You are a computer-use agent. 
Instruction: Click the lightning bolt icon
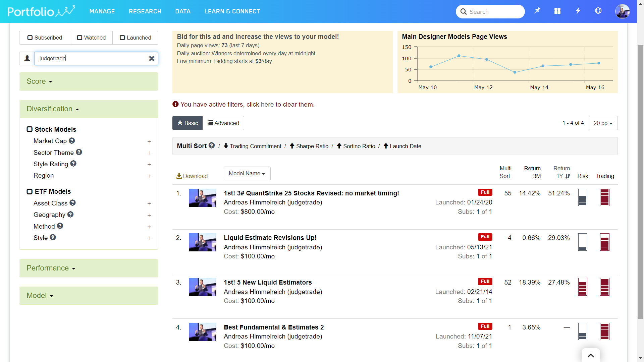(x=578, y=11)
